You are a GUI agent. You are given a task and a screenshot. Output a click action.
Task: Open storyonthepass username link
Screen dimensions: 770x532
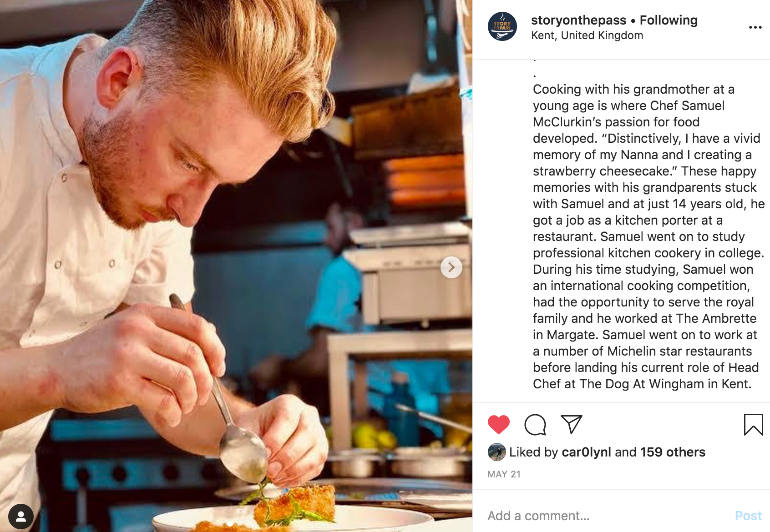[x=578, y=20]
